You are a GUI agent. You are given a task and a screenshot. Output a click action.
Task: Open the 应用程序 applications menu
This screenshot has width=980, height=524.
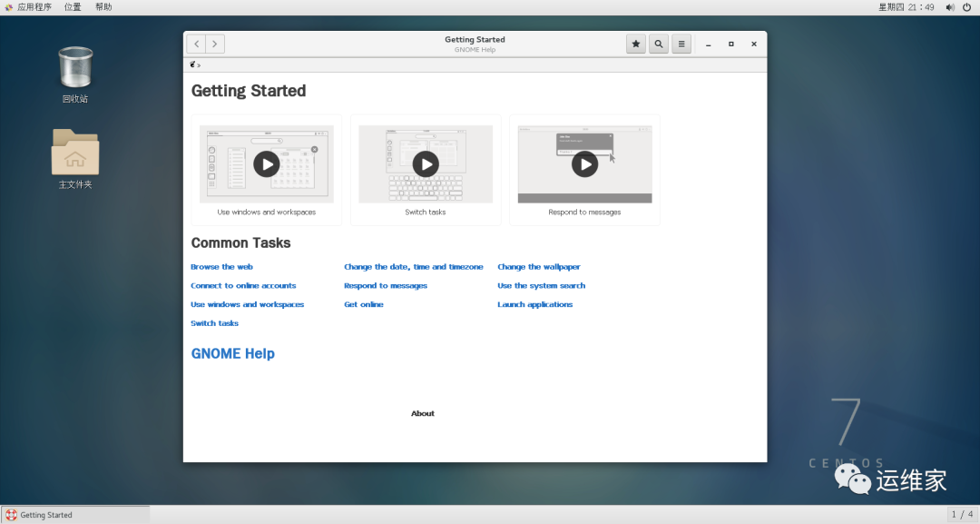pos(28,7)
